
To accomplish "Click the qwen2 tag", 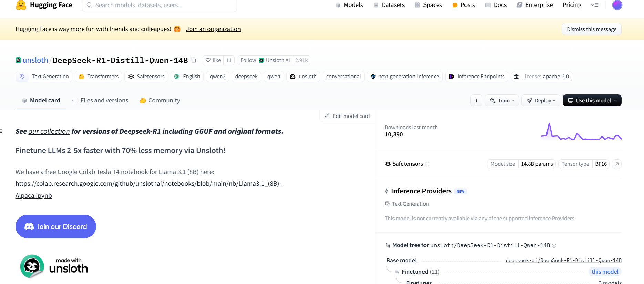I will 218,77.
